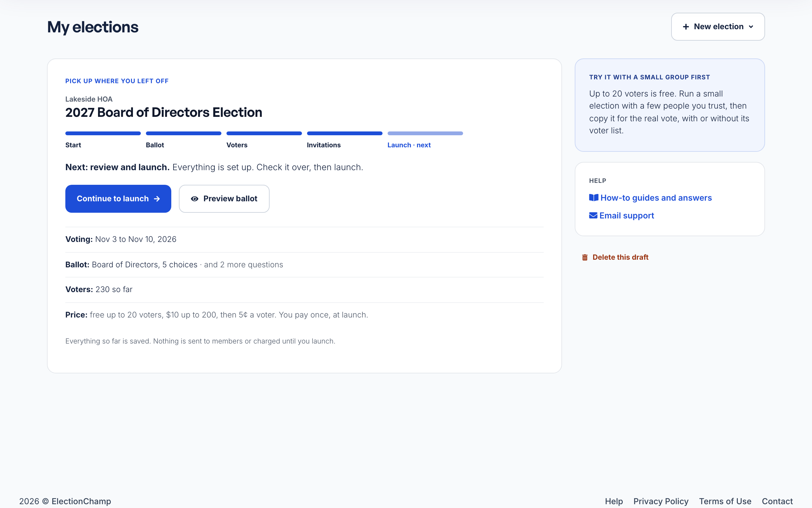Screen dimensions: 812x508
Task: Click the Start progress bar segment
Action: 103,133
